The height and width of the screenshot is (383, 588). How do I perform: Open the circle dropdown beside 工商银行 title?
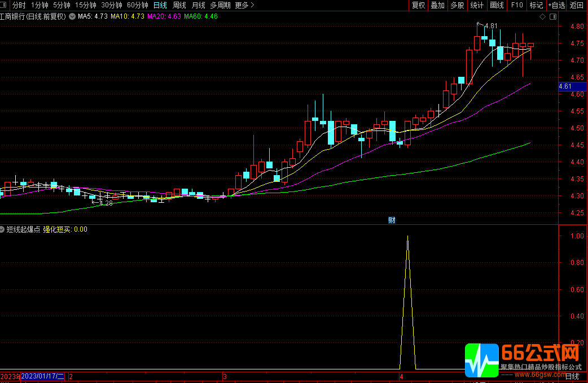tap(72, 16)
